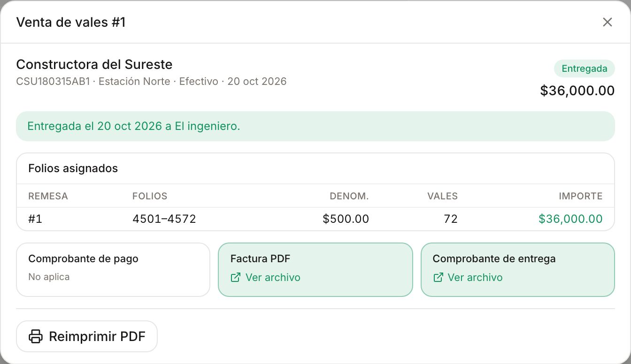Click external-link icon in Factura PDF card
Screen dimensions: 631x364
point(236,277)
